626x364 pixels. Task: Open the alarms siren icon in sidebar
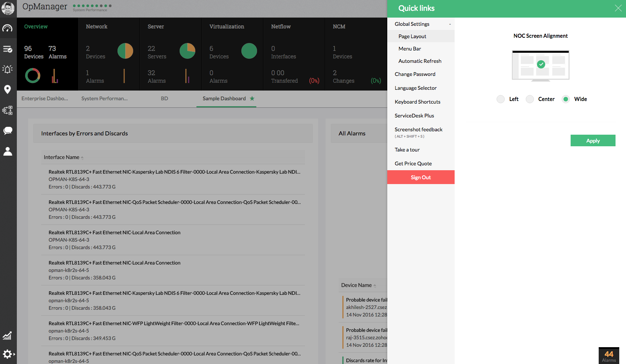pyautogui.click(x=7, y=69)
